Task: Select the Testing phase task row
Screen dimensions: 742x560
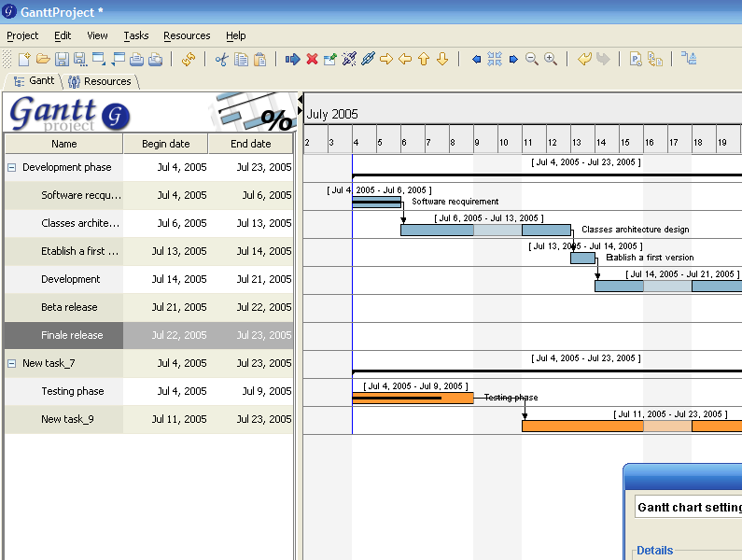Action: click(x=149, y=391)
